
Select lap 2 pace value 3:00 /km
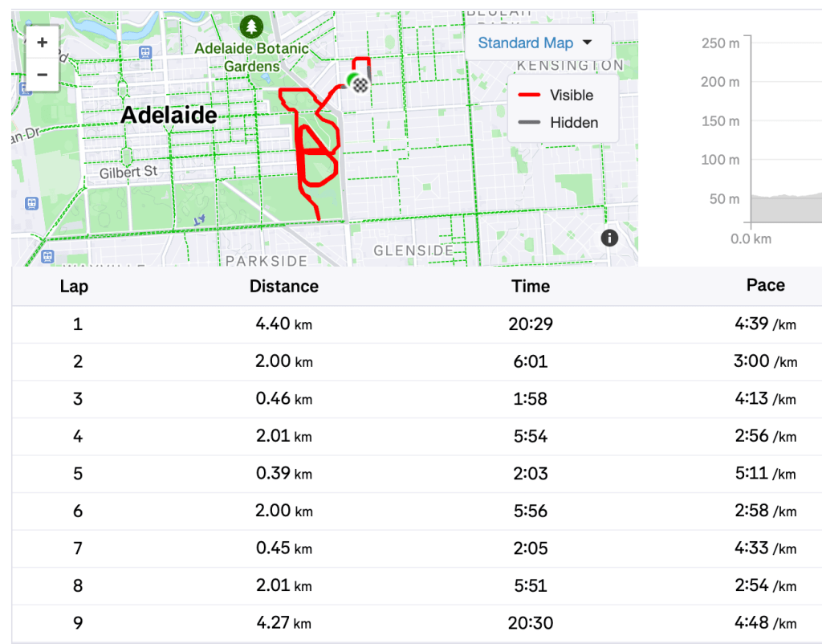coord(765,361)
